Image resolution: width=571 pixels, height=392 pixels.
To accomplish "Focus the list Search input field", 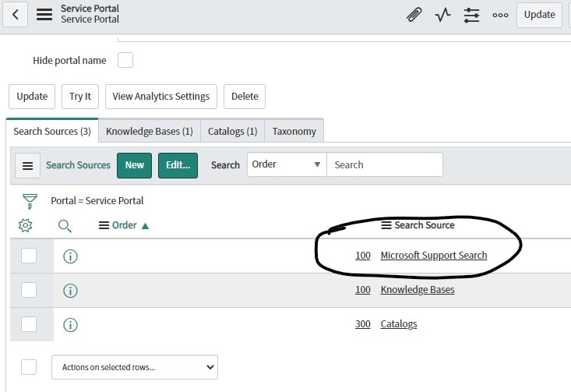I will click(385, 164).
